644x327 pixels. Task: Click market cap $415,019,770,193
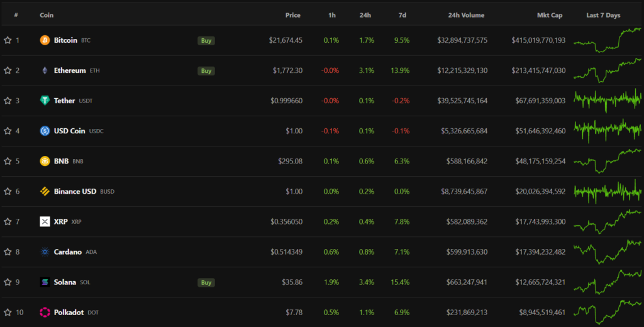538,40
